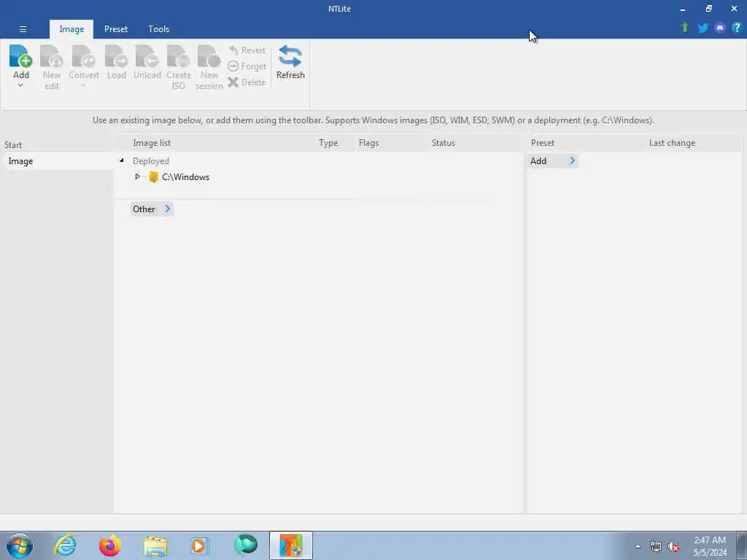Click the Flags column header
Viewport: 747px width, 560px height.
tap(368, 143)
